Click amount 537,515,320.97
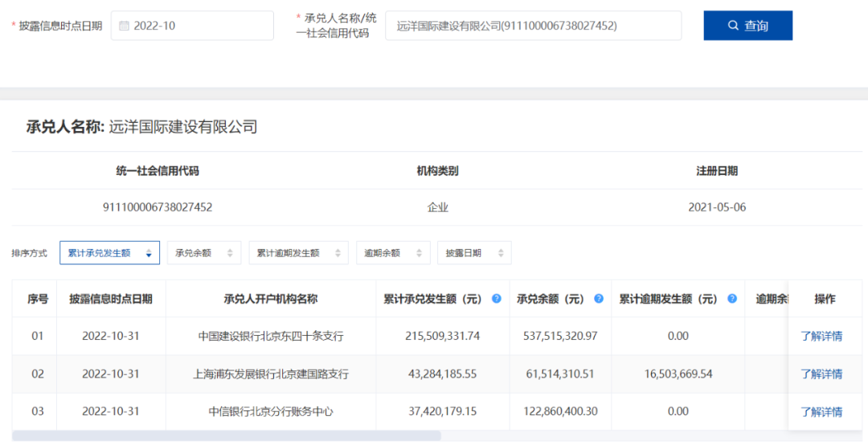Screen dimensions: 868x445 point(560,336)
